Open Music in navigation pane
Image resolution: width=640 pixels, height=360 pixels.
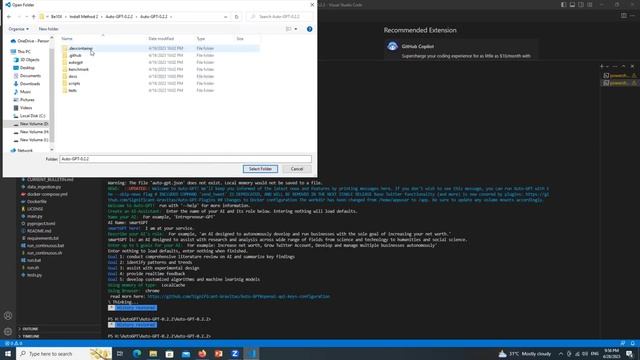pos(25,92)
